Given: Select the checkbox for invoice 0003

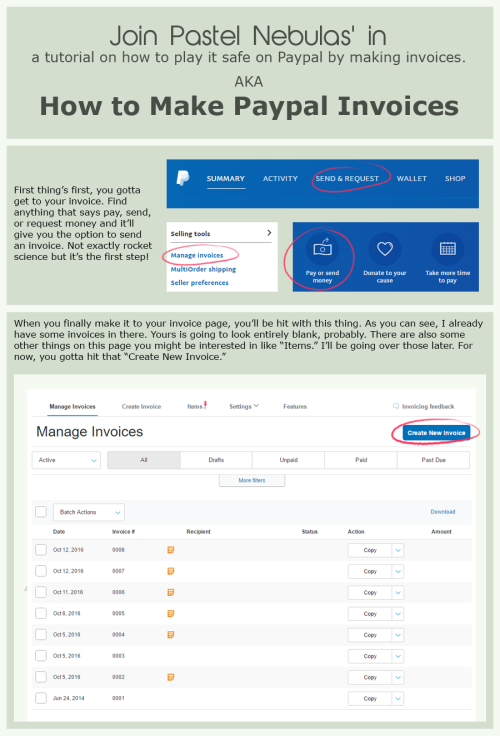Looking at the screenshot, I should (x=41, y=656).
